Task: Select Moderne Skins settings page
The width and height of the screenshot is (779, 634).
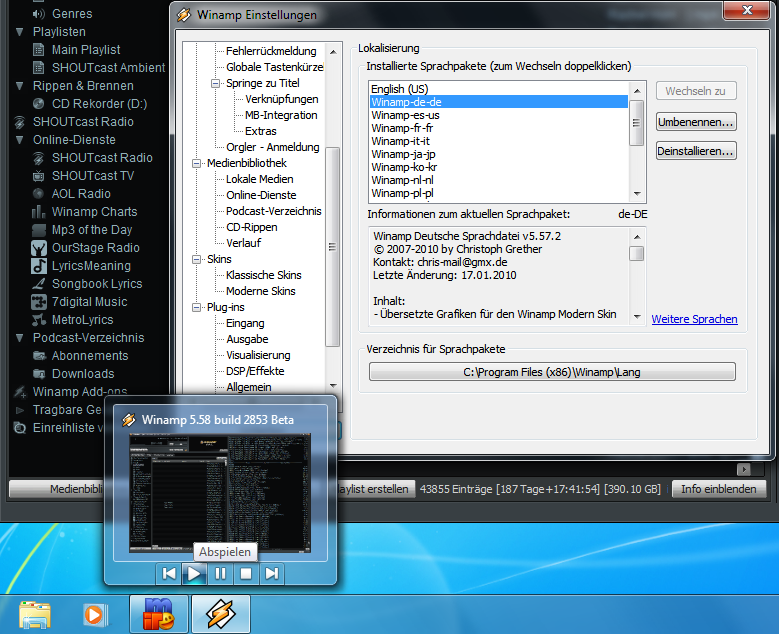Action: [261, 291]
